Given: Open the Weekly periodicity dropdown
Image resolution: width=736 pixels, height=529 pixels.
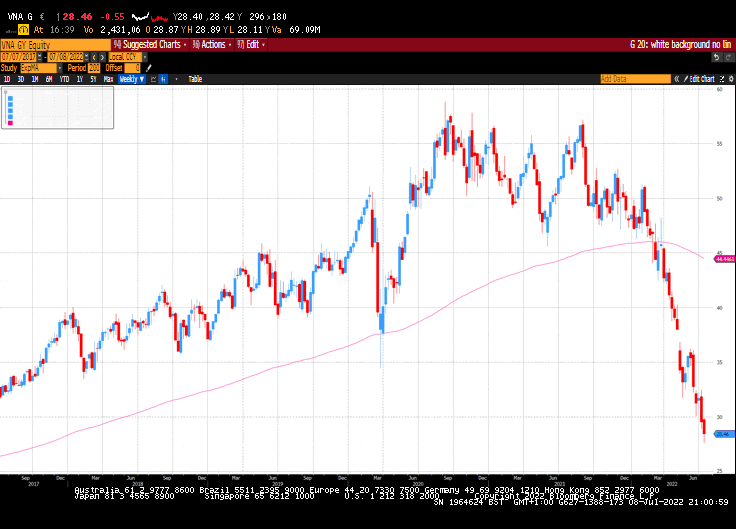Looking at the screenshot, I should (131, 78).
